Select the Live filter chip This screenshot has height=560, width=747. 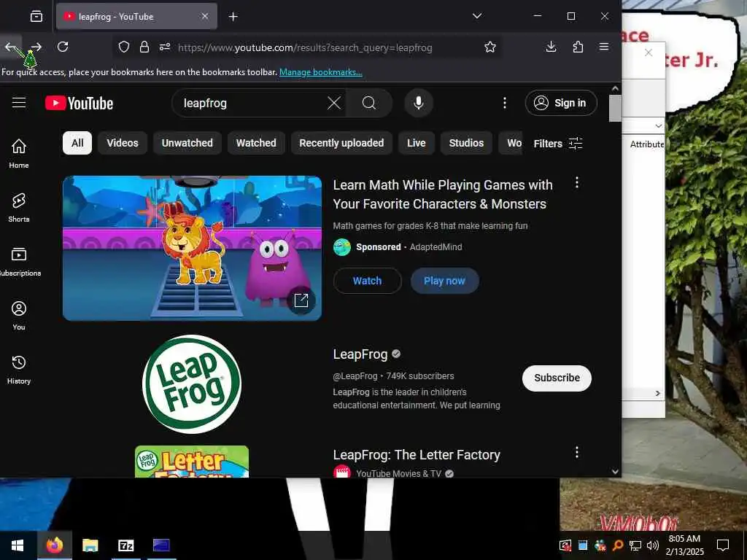(x=417, y=143)
